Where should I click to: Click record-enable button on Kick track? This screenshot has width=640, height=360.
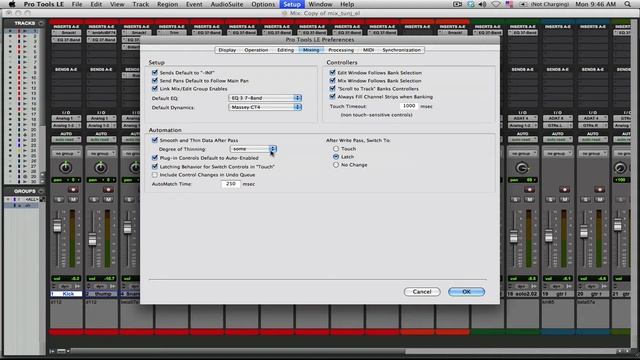[x=73, y=190]
